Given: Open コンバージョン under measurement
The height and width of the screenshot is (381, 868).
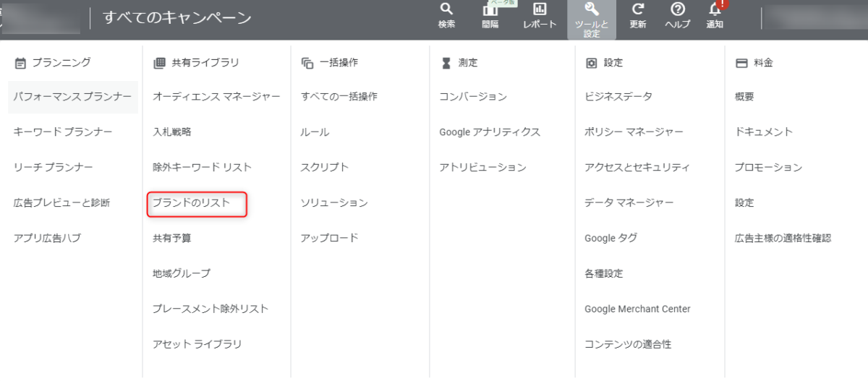Looking at the screenshot, I should tap(473, 97).
